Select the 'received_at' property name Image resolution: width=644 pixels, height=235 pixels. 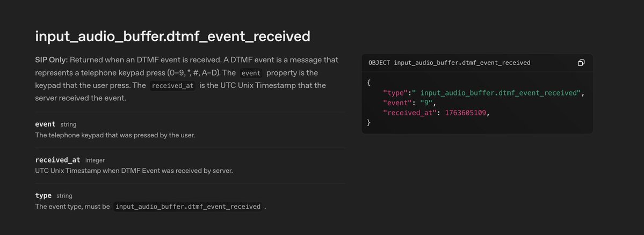coord(57,160)
